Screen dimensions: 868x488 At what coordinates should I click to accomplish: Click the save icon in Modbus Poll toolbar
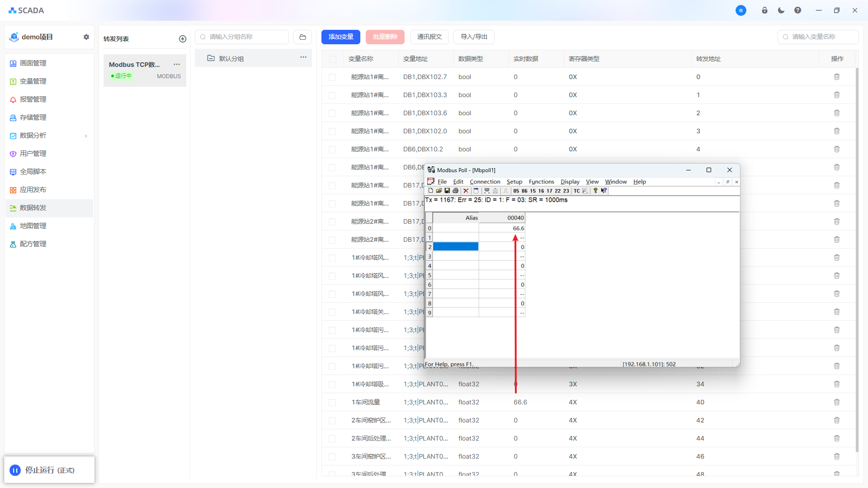click(x=447, y=191)
